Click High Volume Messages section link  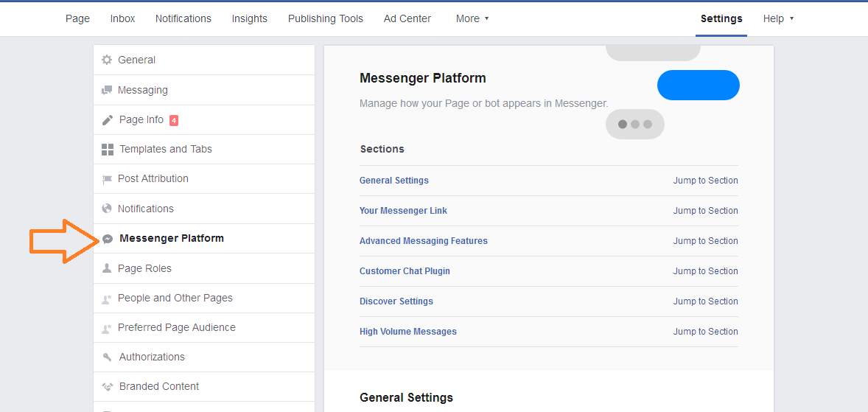408,332
